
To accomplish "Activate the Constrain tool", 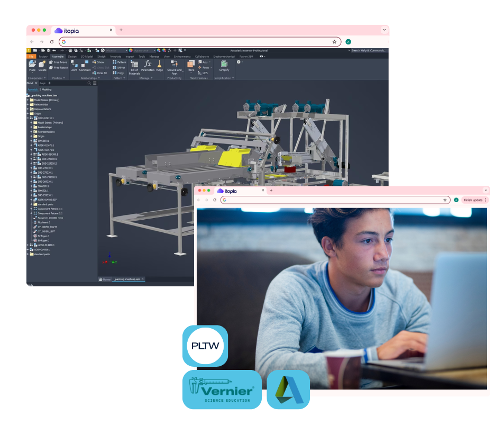I will [x=85, y=66].
